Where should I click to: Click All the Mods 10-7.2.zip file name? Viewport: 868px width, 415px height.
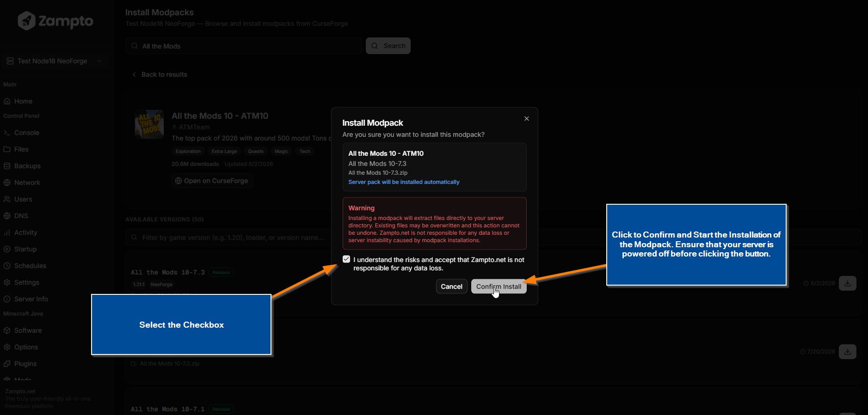170,364
